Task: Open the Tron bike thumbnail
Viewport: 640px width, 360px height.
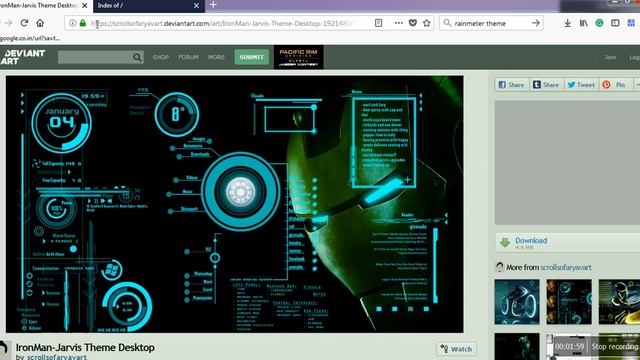Action: tap(517, 302)
